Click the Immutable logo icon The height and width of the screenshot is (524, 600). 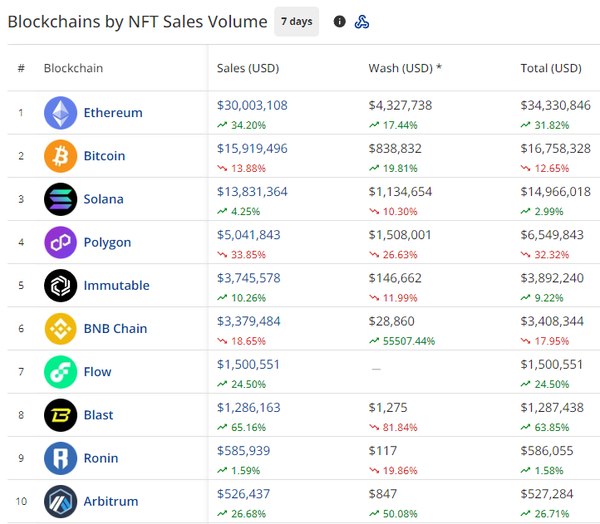pos(60,285)
